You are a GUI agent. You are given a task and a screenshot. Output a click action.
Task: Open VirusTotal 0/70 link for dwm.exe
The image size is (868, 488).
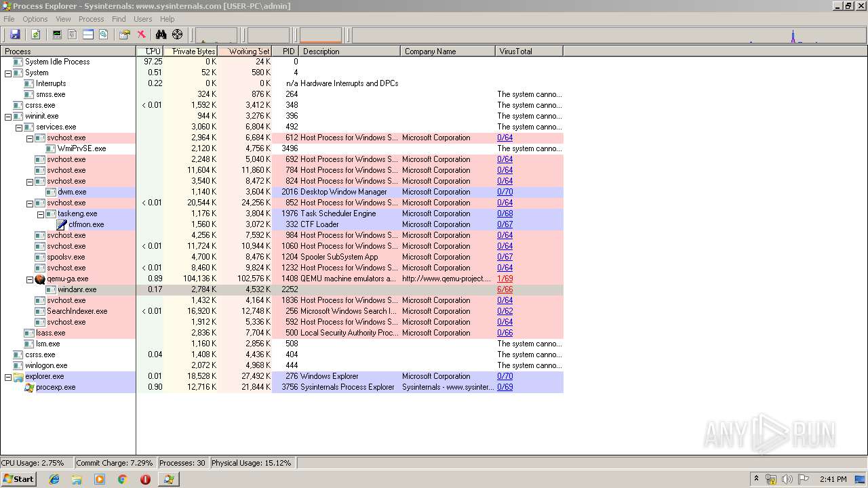[x=505, y=192]
